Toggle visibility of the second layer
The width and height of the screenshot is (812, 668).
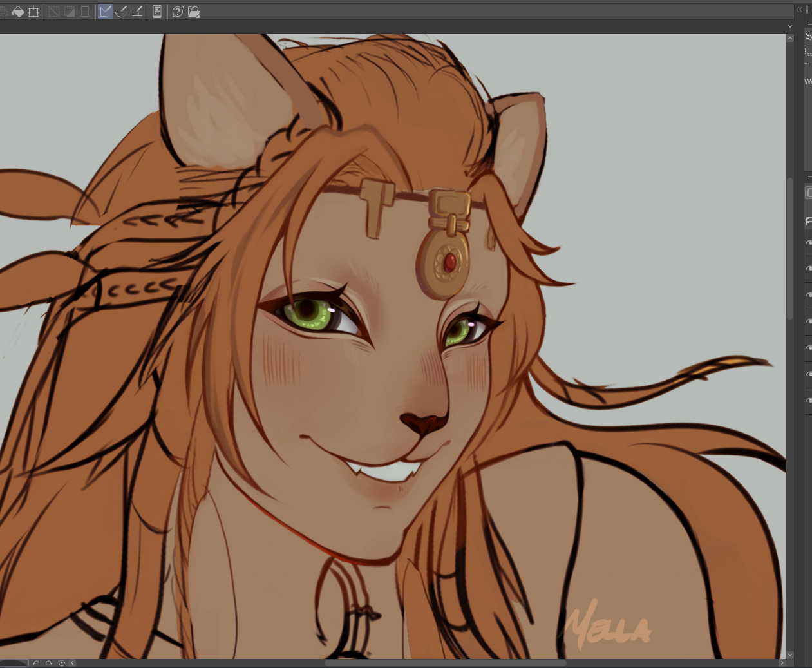[x=809, y=269]
